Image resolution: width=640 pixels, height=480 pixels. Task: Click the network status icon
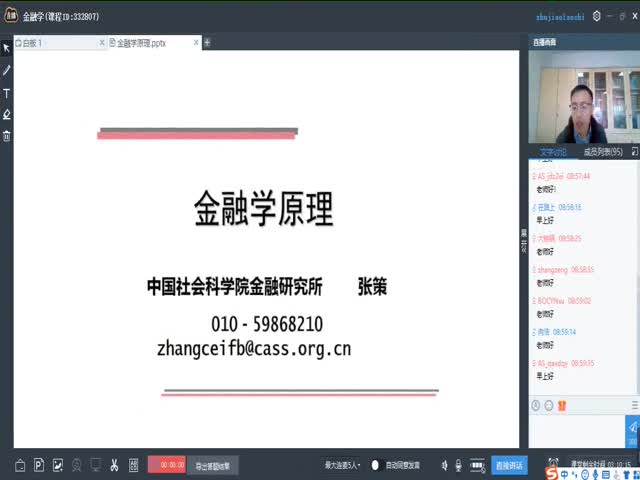click(x=476, y=465)
